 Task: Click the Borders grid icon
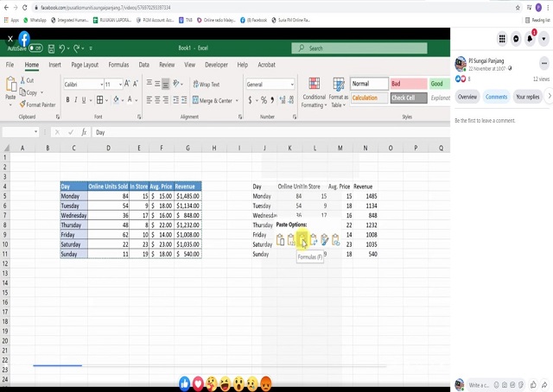[x=100, y=100]
